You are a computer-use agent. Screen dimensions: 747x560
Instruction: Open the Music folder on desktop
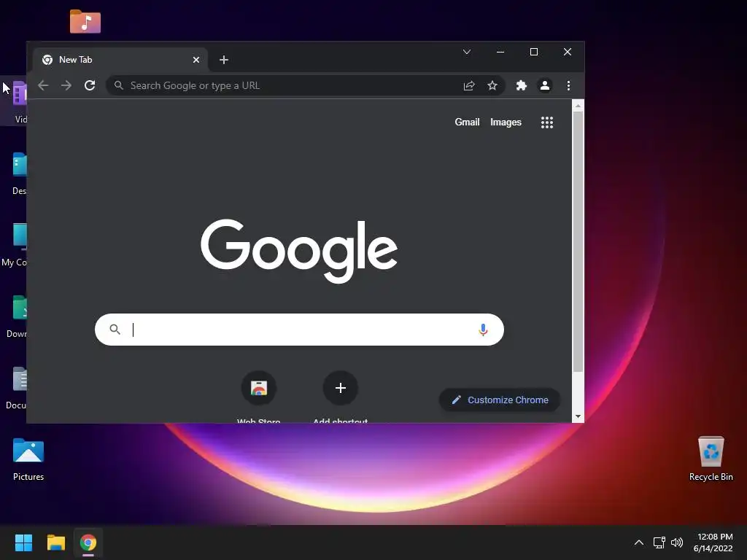(x=85, y=21)
